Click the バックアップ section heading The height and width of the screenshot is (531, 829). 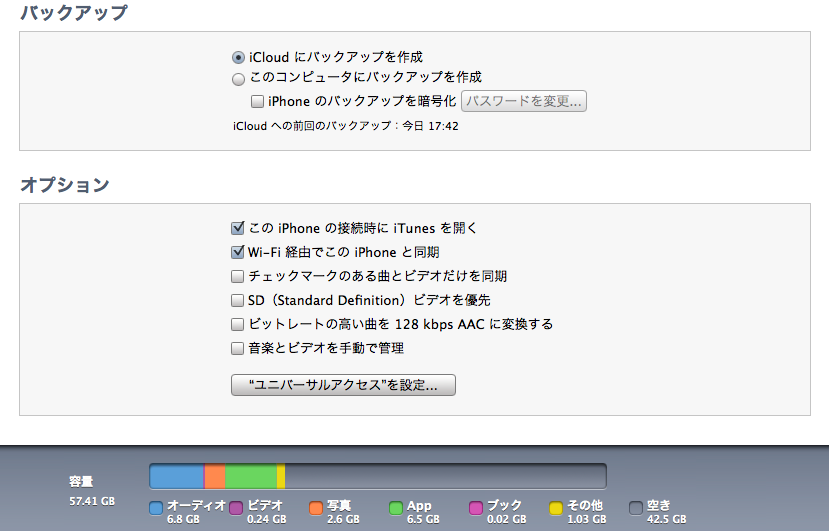74,12
